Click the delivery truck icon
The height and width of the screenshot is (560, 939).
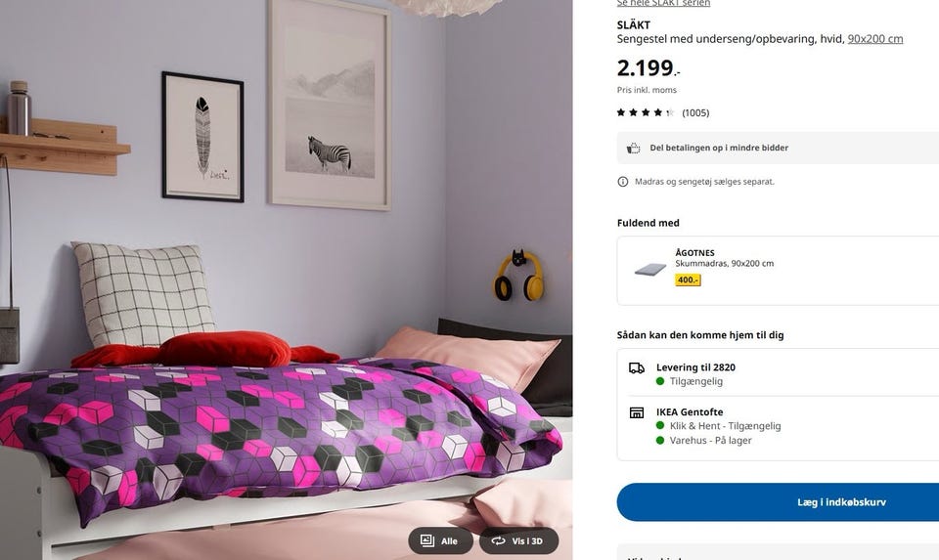click(x=637, y=367)
